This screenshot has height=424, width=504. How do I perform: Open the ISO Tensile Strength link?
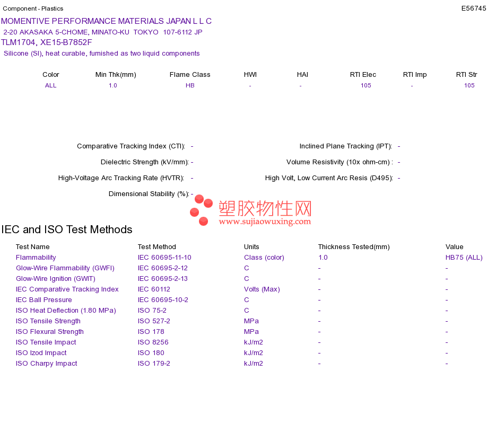48,321
